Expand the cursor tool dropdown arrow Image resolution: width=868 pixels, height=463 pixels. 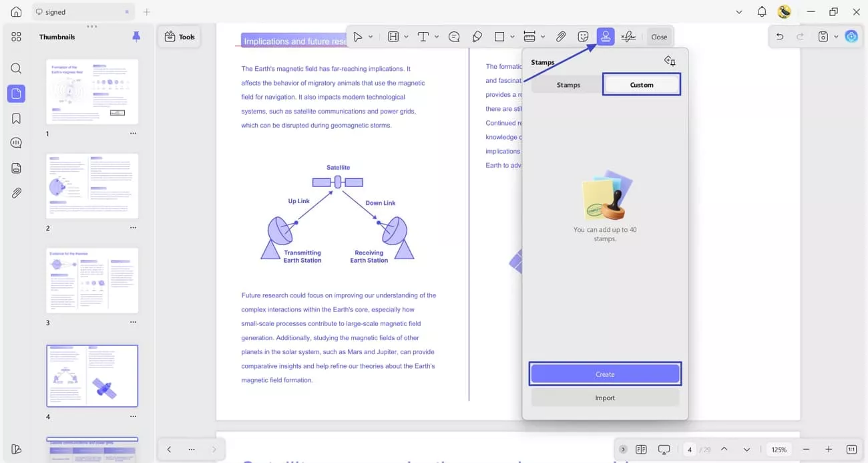(371, 37)
